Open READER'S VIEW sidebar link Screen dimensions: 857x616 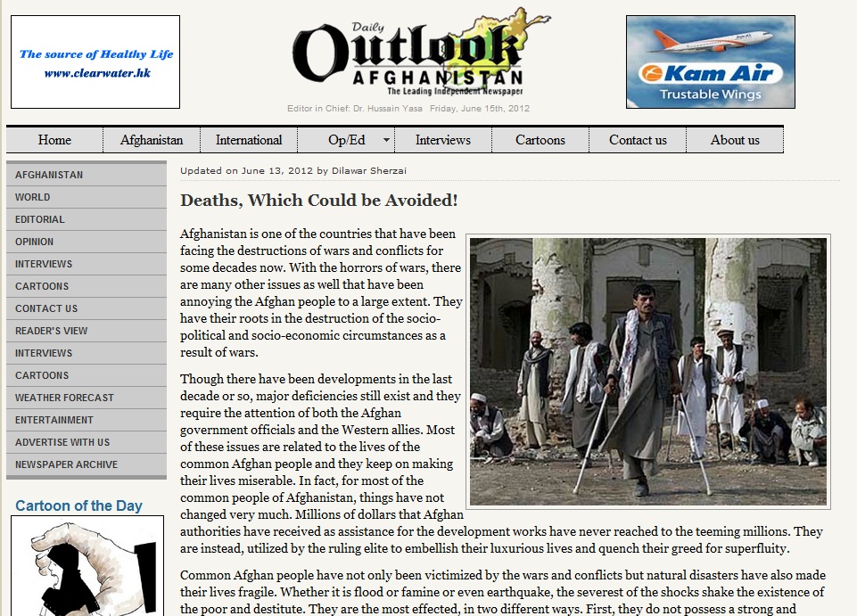click(x=52, y=331)
